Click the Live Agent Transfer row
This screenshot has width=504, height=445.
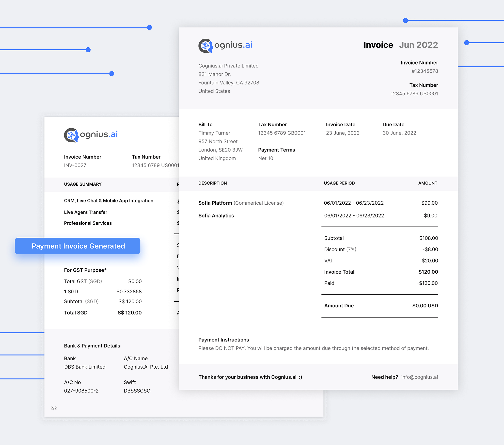pyautogui.click(x=85, y=212)
